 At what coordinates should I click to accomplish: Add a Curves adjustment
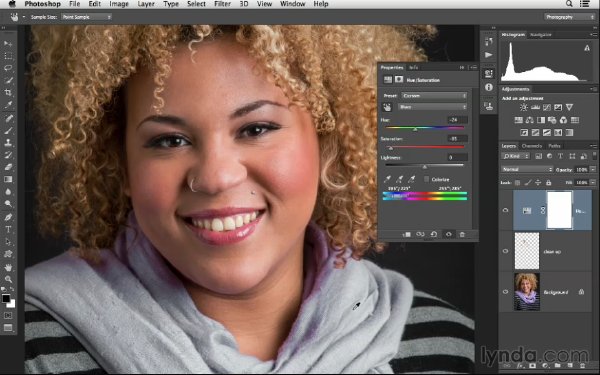click(x=546, y=108)
